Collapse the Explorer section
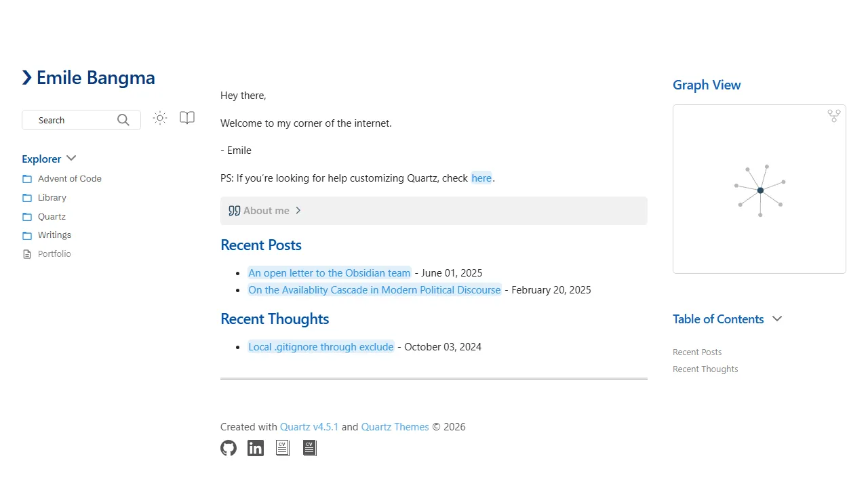868x488 pixels. point(71,158)
